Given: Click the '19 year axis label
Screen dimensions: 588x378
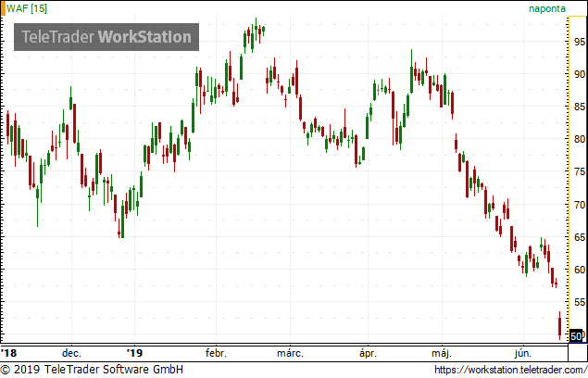Looking at the screenshot, I should (134, 353).
